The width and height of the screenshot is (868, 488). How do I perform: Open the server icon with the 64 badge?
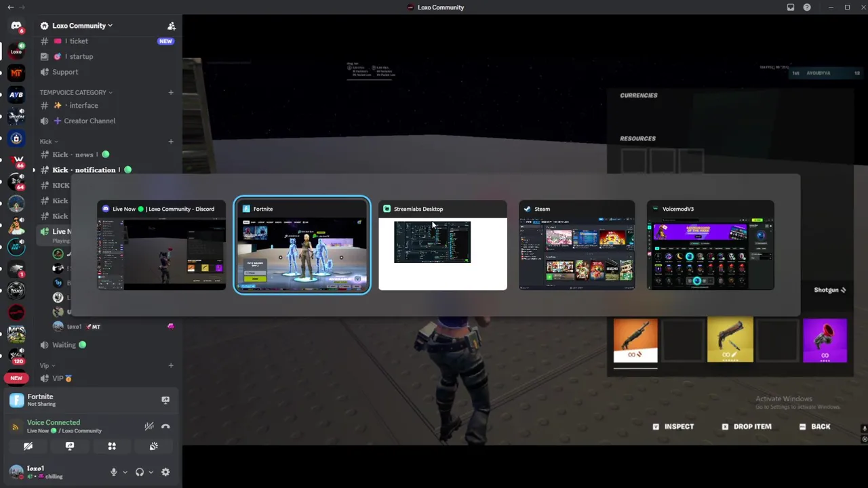tap(16, 182)
